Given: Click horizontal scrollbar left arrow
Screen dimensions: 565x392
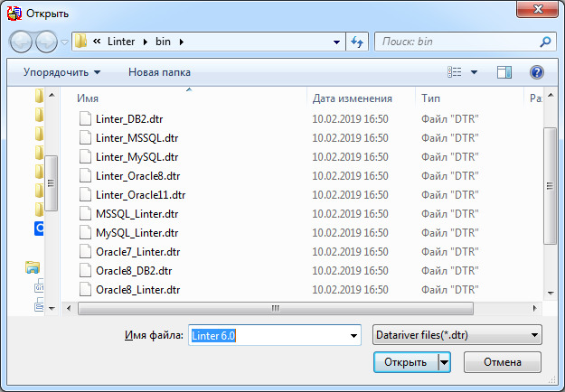Looking at the screenshot, I should coord(69,309).
